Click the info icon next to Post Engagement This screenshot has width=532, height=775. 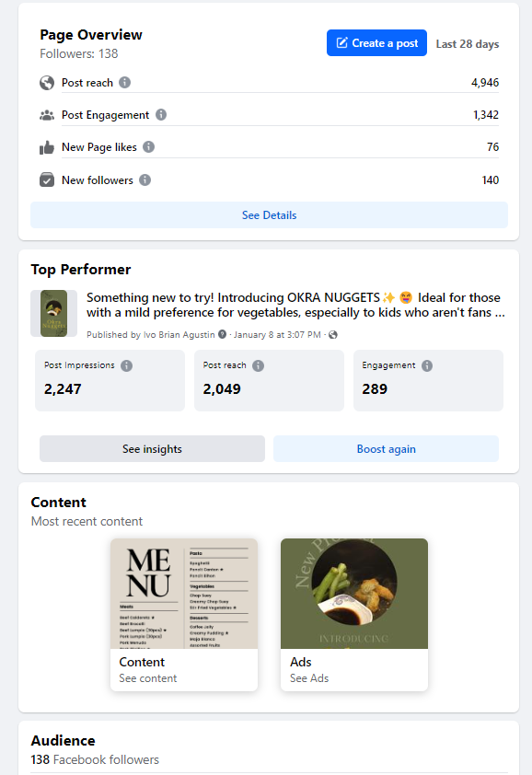161,115
